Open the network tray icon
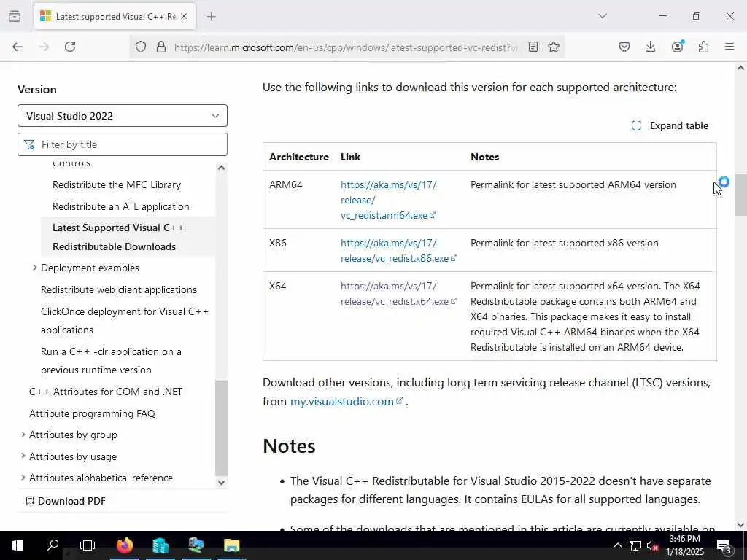Screen dimensions: 747x560 click(x=635, y=545)
